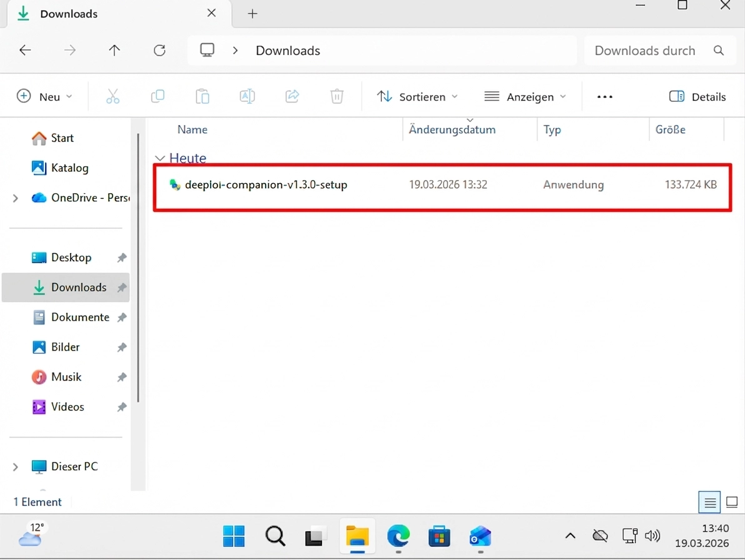Image resolution: width=745 pixels, height=560 pixels.
Task: Select the rename icon in the toolbar
Action: [x=247, y=96]
